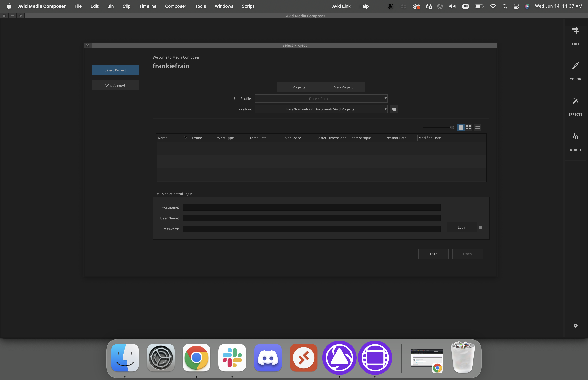588x380 pixels.
Task: Switch to the New Project tab
Action: coord(343,87)
